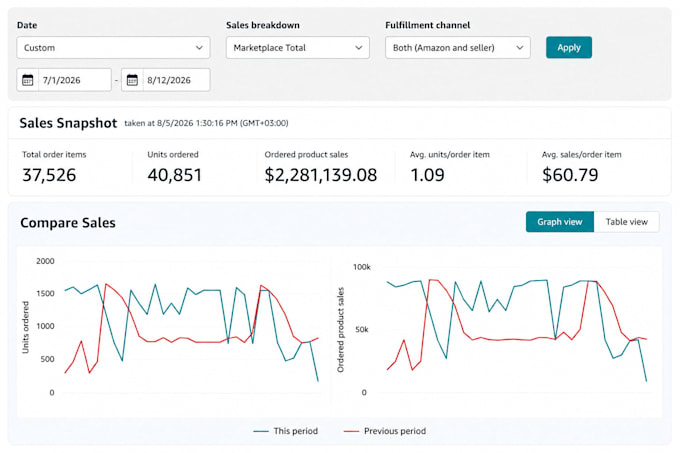Click the Sales Snapshot heading
680x453 pixels.
point(68,123)
